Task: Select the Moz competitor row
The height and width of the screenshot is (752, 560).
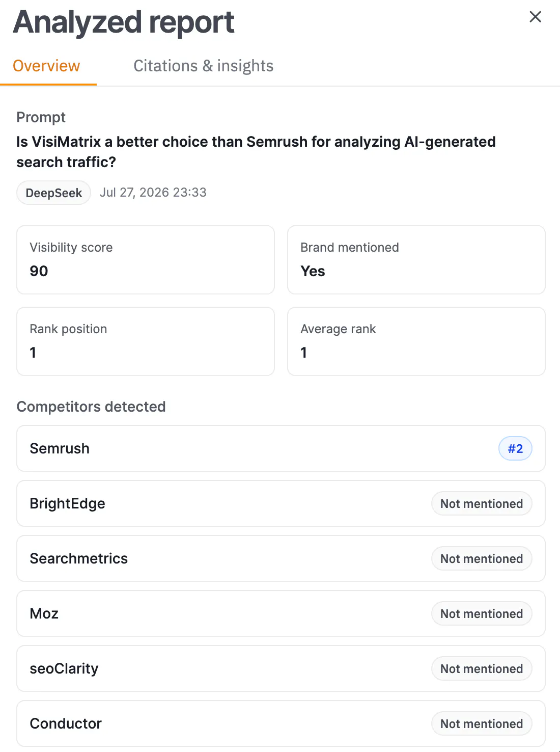Action: tap(281, 613)
